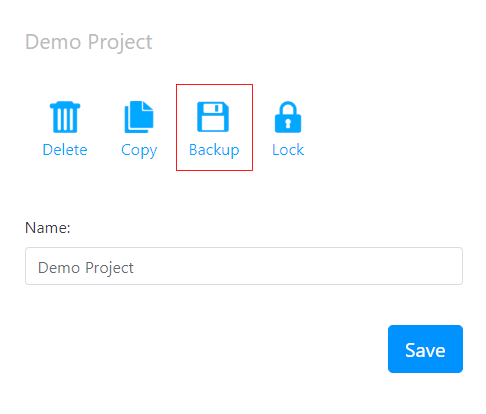Click the padlock Lock icon

click(x=288, y=117)
